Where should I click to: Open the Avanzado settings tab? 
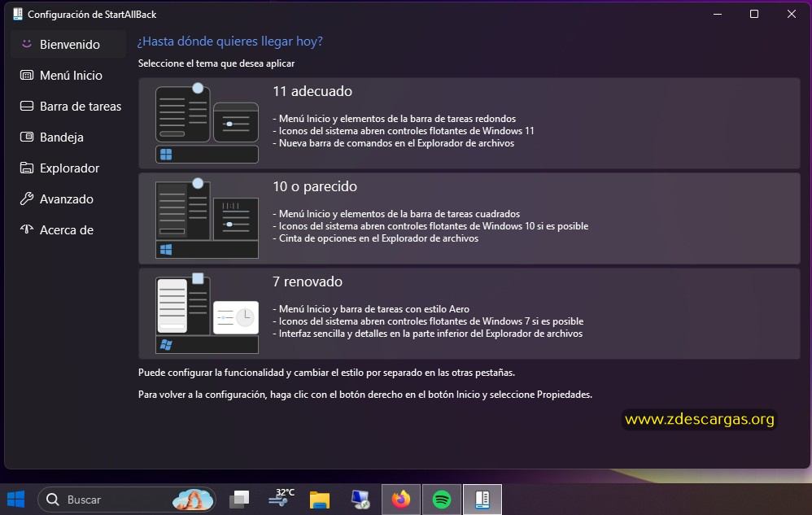[x=68, y=199]
